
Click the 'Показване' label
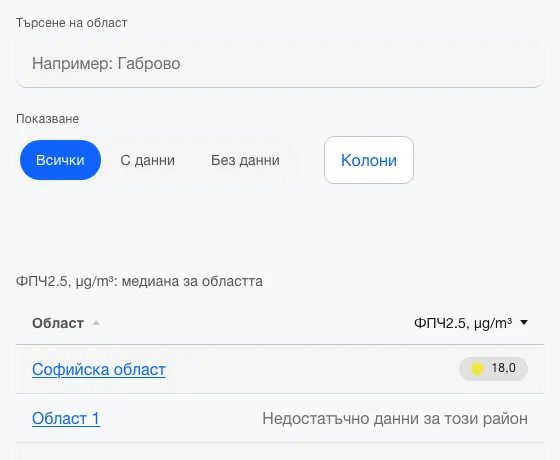point(48,119)
